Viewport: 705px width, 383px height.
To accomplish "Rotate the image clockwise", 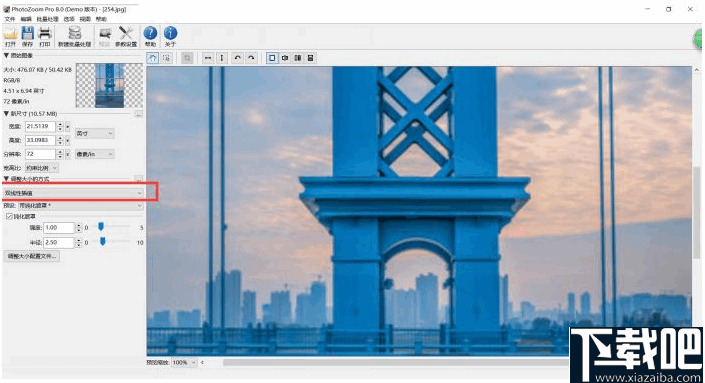I will coord(251,58).
